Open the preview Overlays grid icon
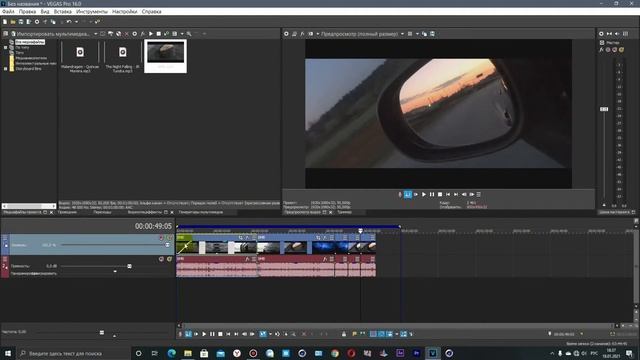This screenshot has height=360, width=640. pyautogui.click(x=410, y=34)
